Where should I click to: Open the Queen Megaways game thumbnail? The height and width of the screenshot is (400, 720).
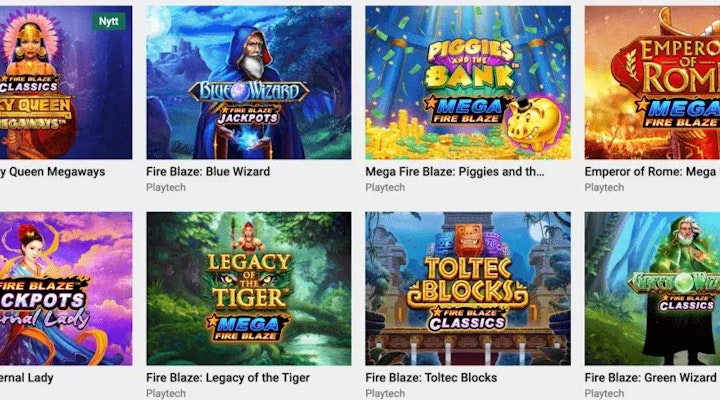pos(66,83)
